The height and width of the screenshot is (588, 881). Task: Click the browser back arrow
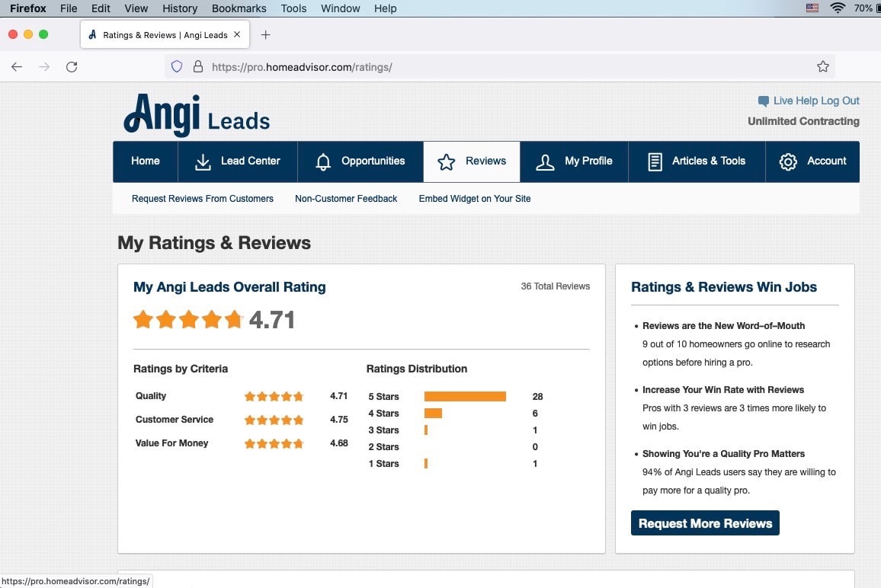(x=17, y=67)
